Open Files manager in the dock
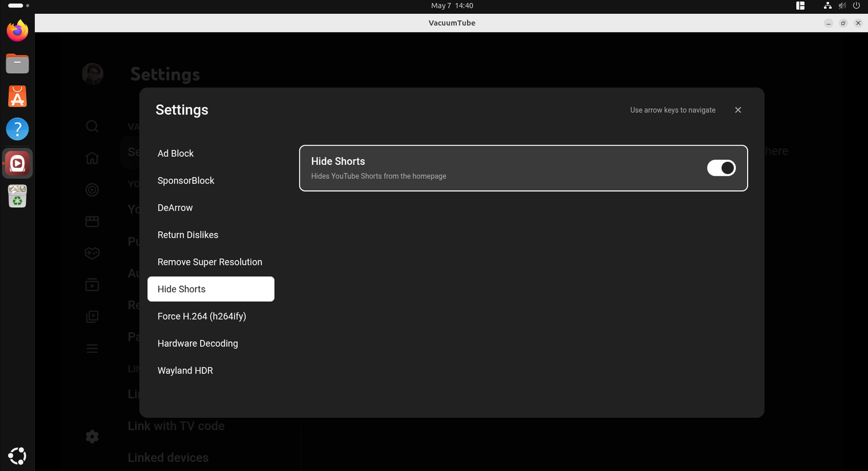Image resolution: width=868 pixels, height=471 pixels. (17, 64)
